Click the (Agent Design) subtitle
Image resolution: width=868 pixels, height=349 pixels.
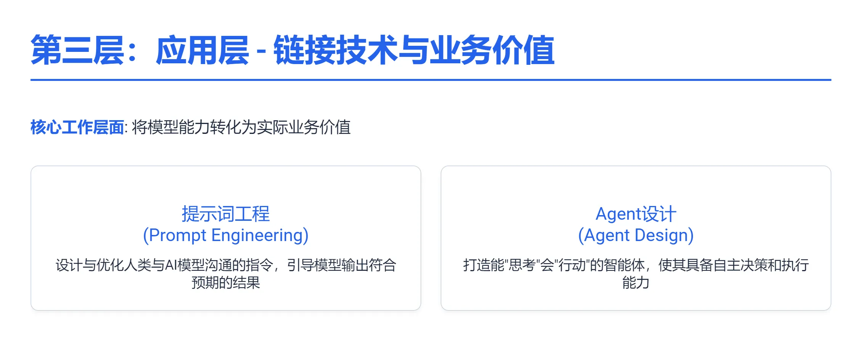[636, 235]
